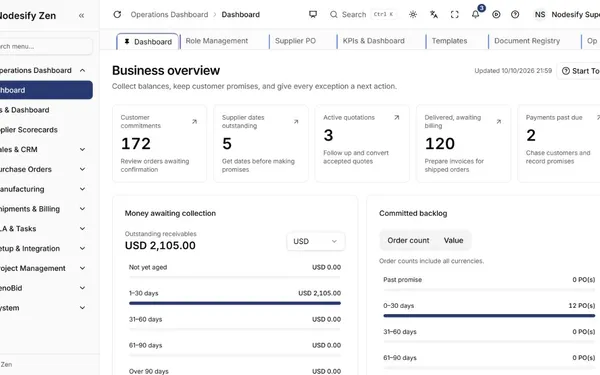Click the pin icon on Dashboard tab

click(x=127, y=41)
